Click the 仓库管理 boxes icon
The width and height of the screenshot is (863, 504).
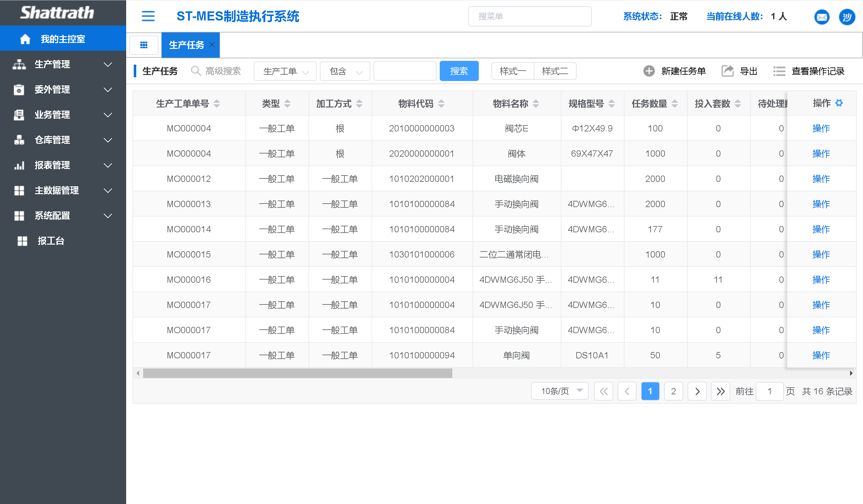pos(19,140)
